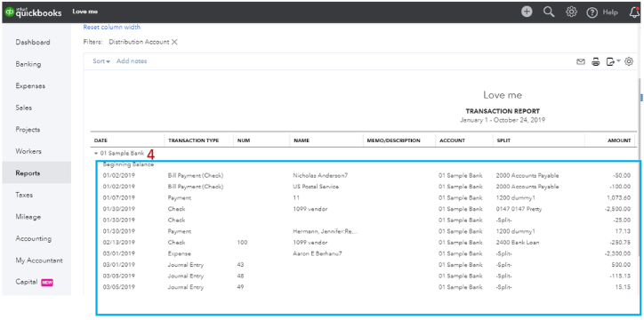Open Journal Entry number 43
The height and width of the screenshot is (320, 644).
pos(366,265)
